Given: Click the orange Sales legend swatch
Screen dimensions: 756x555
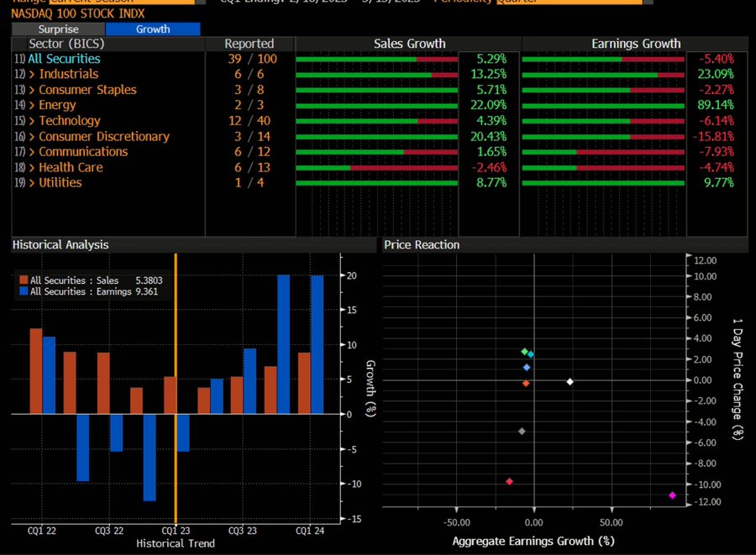Looking at the screenshot, I should (24, 280).
